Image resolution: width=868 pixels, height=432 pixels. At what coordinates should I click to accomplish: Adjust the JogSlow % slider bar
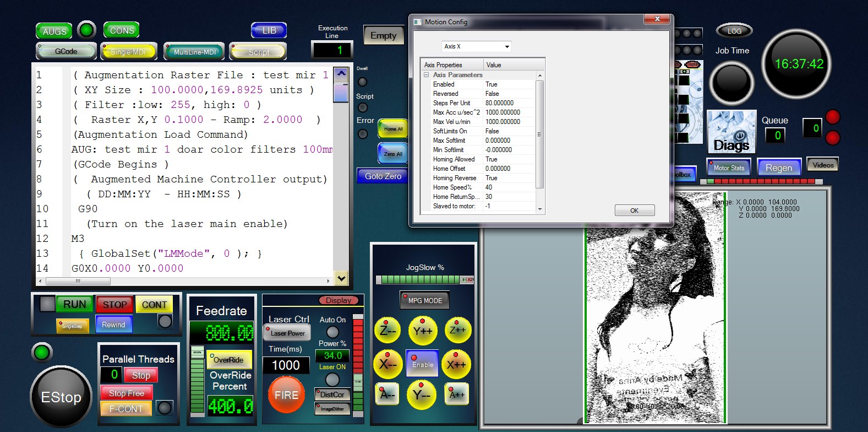pos(424,280)
